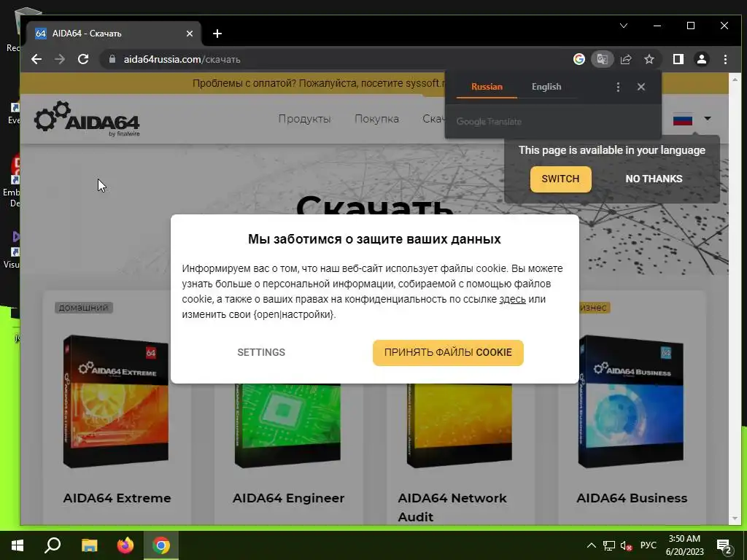Launch Firefox from the taskbar
747x560 pixels.
click(x=125, y=545)
